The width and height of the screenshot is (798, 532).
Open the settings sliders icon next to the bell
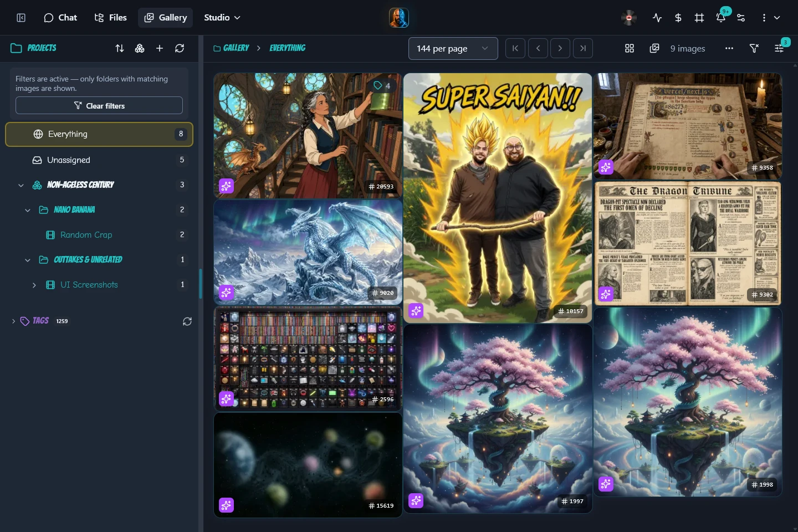click(741, 18)
